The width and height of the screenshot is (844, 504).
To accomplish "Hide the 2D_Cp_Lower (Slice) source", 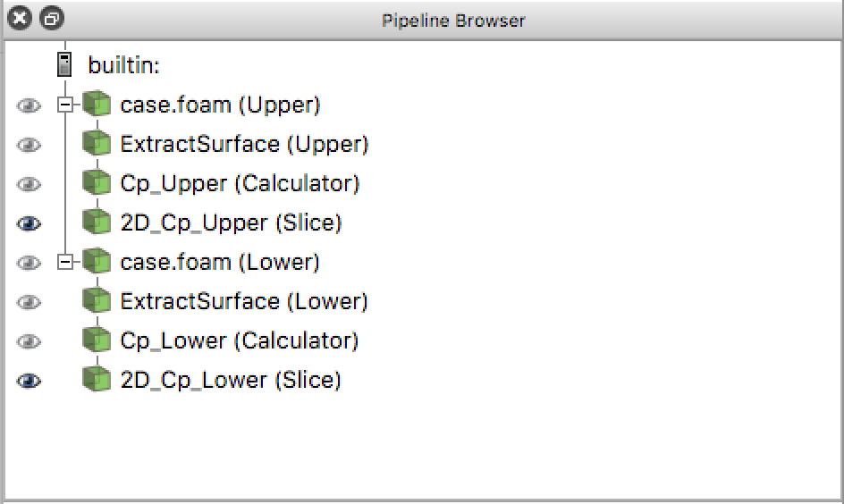I will click(30, 381).
